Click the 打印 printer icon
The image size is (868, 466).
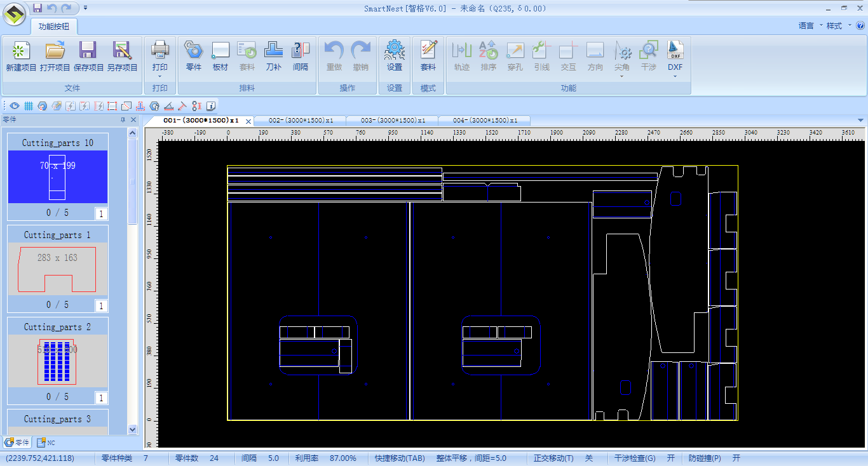[159, 50]
